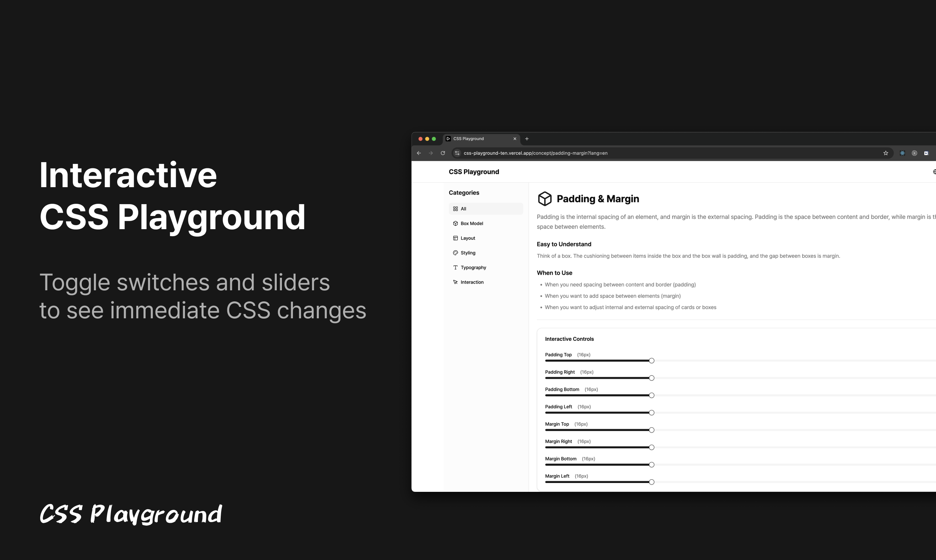The image size is (936, 560).
Task: Adjust the Padding Bottom slider
Action: click(x=652, y=395)
